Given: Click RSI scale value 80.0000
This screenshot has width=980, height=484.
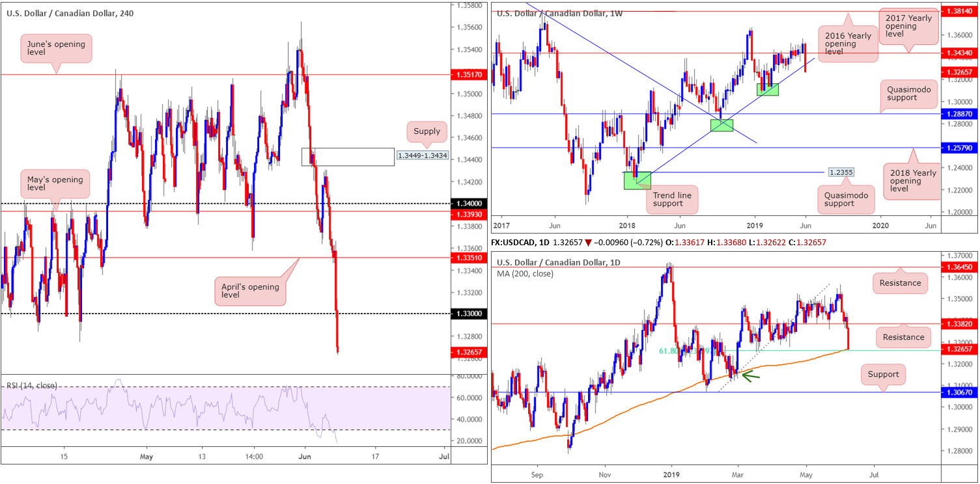Looking at the screenshot, I should point(468,376).
